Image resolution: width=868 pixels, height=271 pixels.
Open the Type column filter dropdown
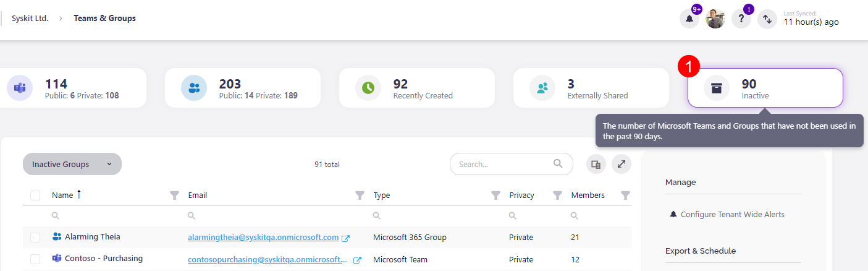(x=495, y=196)
